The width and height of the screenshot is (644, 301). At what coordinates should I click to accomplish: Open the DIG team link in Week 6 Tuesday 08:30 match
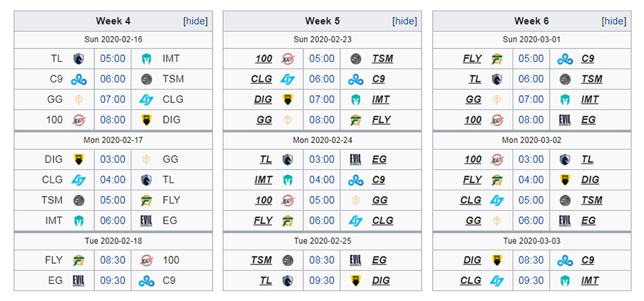(x=472, y=260)
